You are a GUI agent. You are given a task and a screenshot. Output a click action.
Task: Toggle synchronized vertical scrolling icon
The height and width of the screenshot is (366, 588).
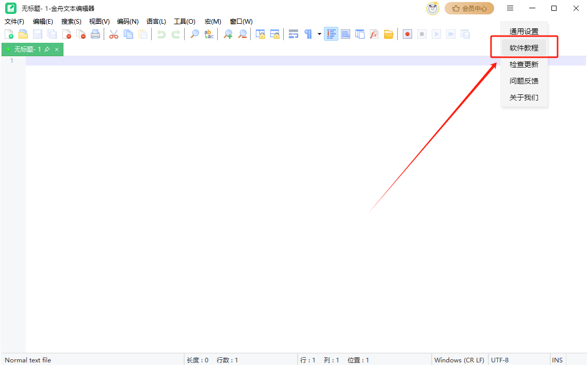click(x=260, y=35)
